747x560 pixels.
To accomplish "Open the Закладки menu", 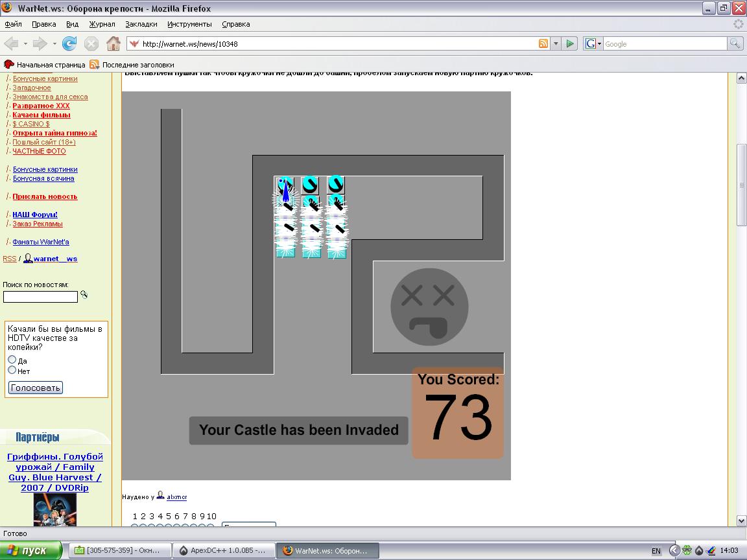I will (141, 24).
